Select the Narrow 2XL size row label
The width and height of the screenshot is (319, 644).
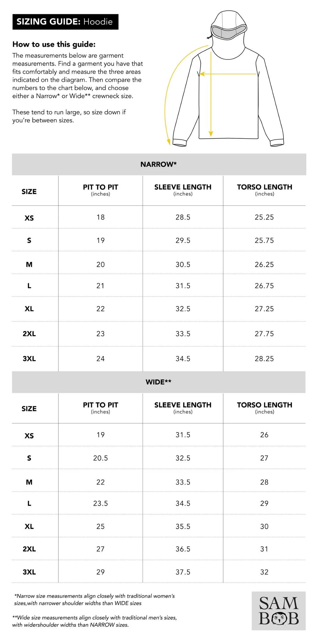29,334
